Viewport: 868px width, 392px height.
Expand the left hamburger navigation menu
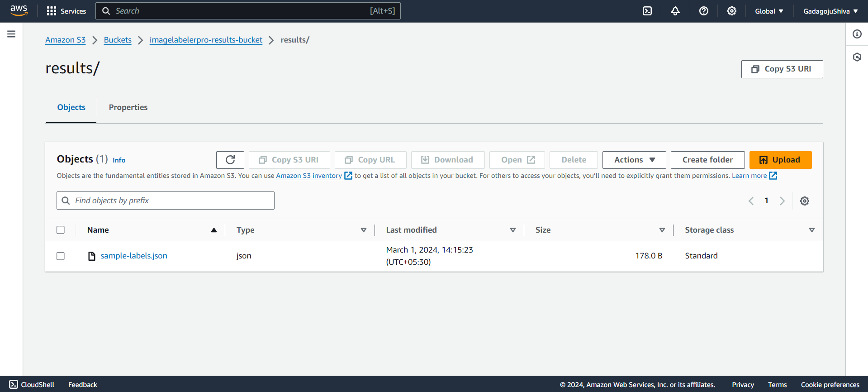(x=11, y=34)
